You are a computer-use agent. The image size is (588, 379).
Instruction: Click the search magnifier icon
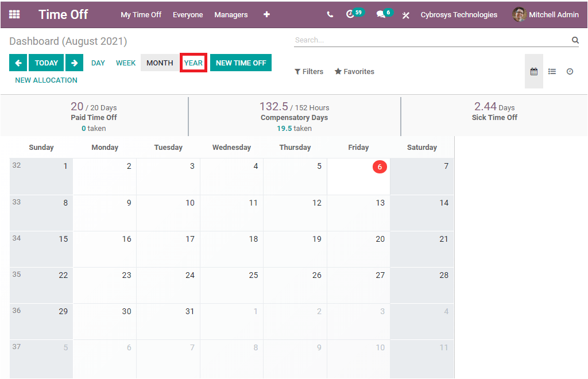pos(575,40)
